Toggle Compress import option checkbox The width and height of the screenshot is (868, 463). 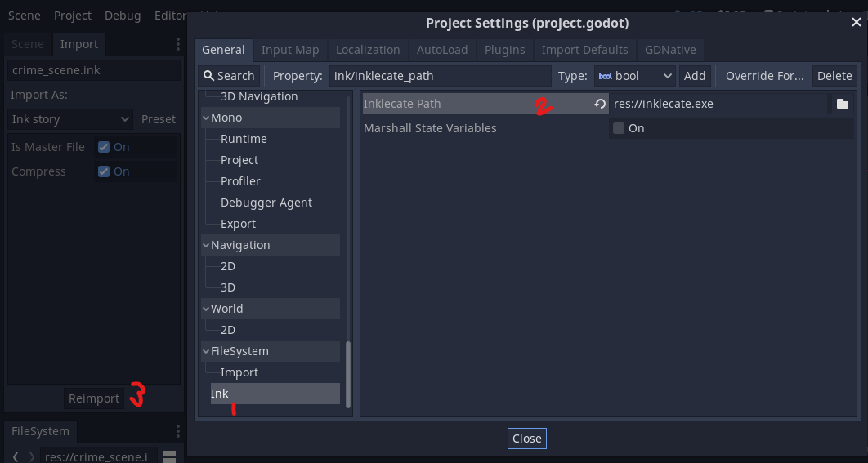tap(104, 171)
